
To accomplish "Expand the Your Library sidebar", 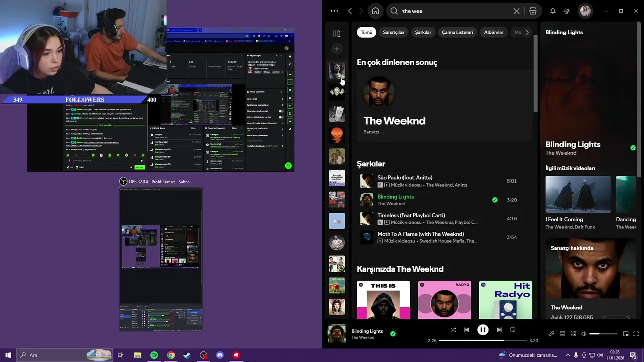I will pos(337,33).
